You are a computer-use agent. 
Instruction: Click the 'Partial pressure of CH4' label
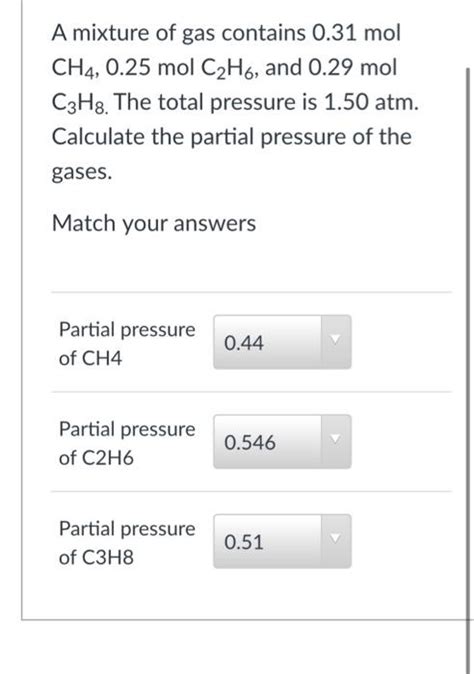coord(127,343)
